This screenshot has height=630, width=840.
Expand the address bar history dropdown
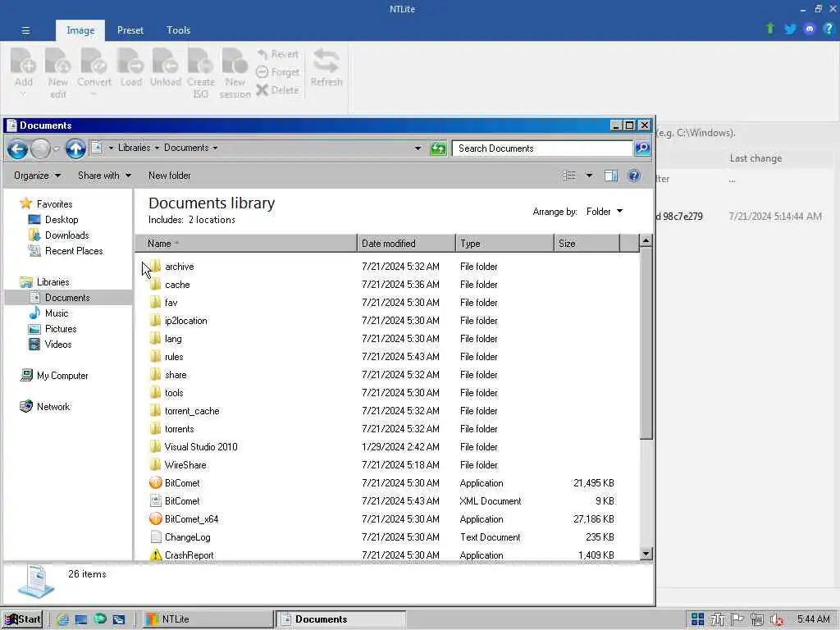[x=418, y=148]
